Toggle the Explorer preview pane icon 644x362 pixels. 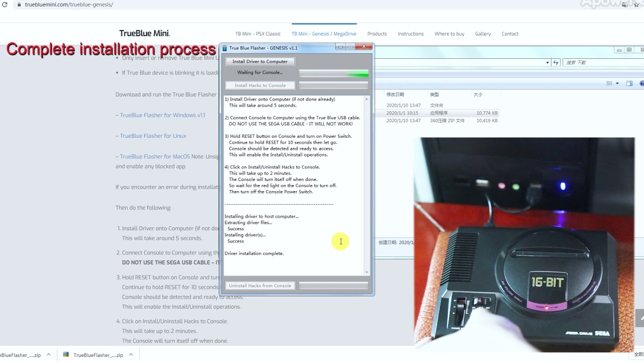[629, 83]
